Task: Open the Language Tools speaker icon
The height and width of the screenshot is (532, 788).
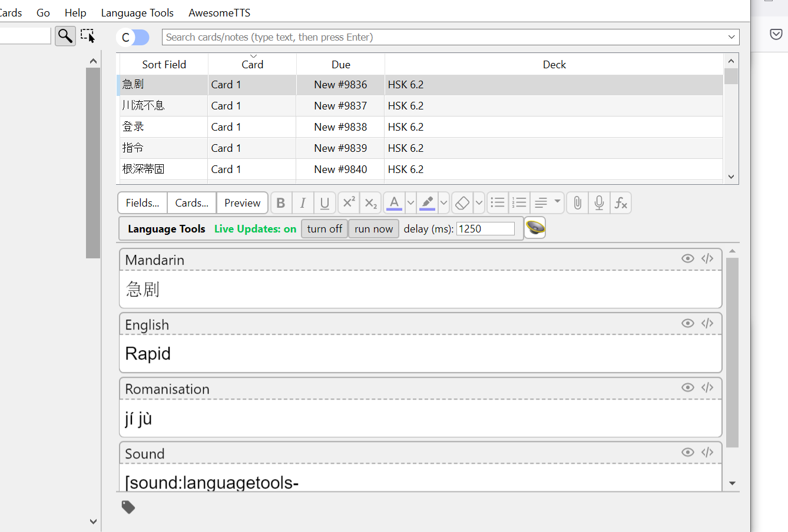Action: pyautogui.click(x=534, y=227)
